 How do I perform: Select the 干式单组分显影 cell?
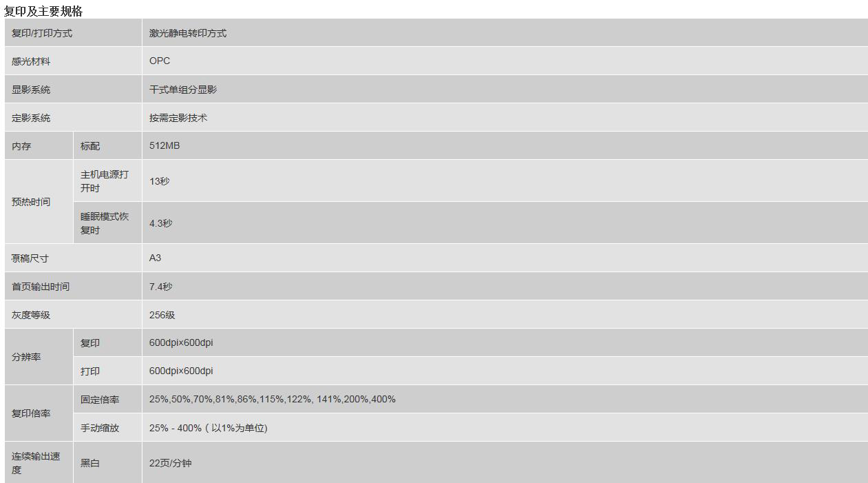point(505,90)
